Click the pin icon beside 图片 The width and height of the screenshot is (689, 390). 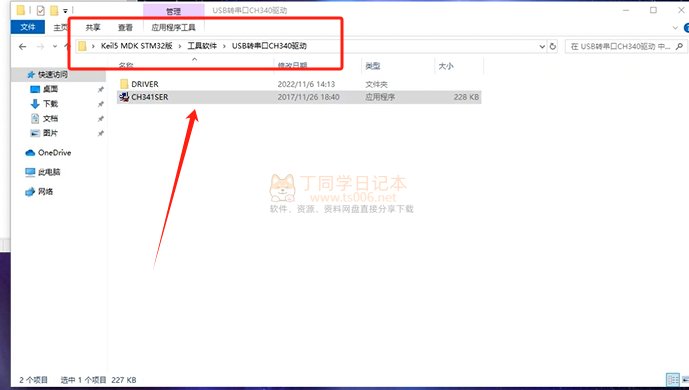[x=101, y=133]
